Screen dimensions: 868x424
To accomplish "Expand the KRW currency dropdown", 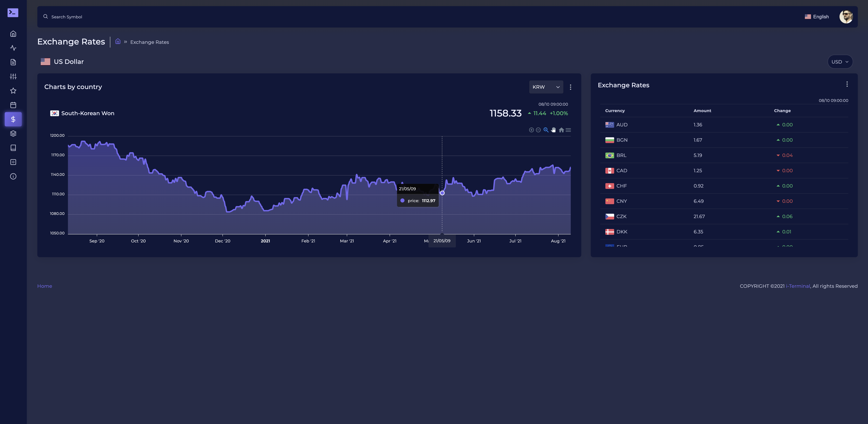I will pyautogui.click(x=546, y=87).
